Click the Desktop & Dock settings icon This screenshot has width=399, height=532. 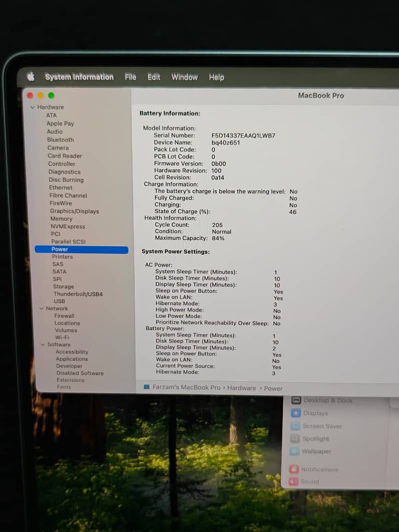[296, 400]
